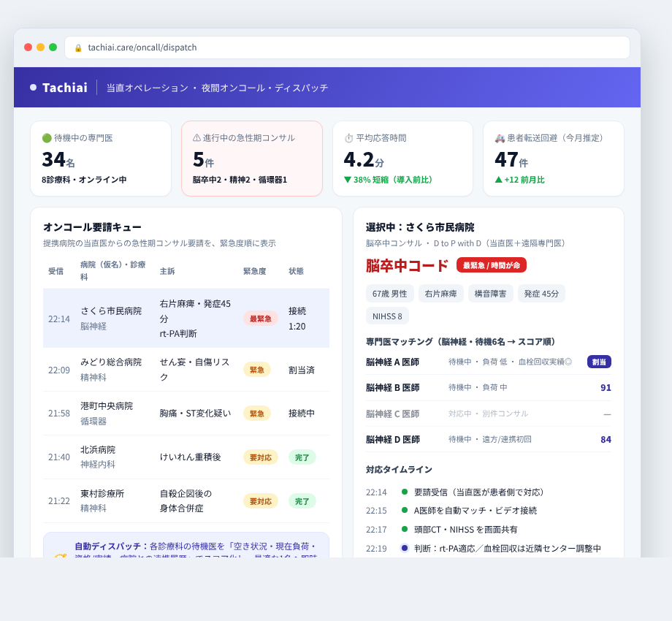
Task: Click the green maximize window button
Action: point(53,47)
